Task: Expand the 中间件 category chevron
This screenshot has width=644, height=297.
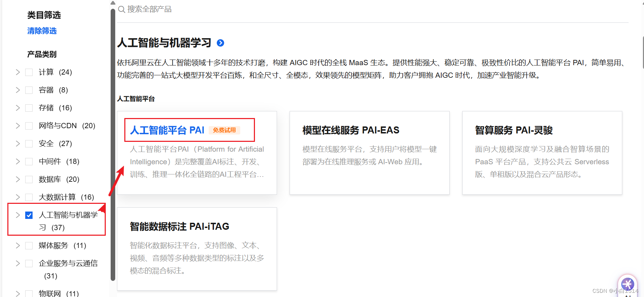Action: coord(18,161)
